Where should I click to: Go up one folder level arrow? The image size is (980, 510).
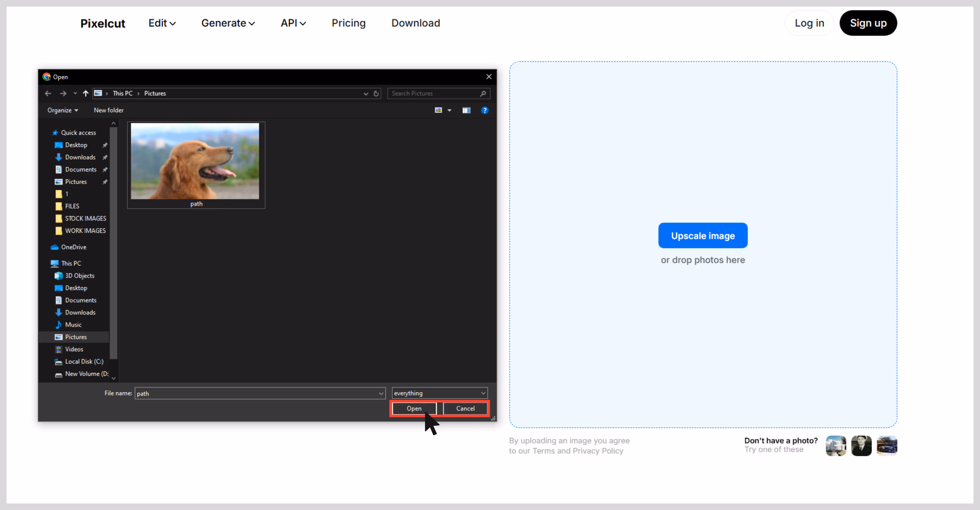(x=86, y=93)
